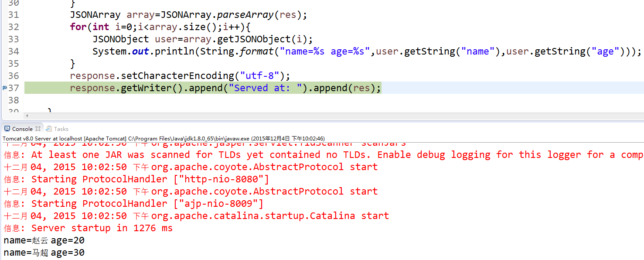Click the output line name=赵云 age=20
The width and height of the screenshot is (644, 260).
(44, 240)
